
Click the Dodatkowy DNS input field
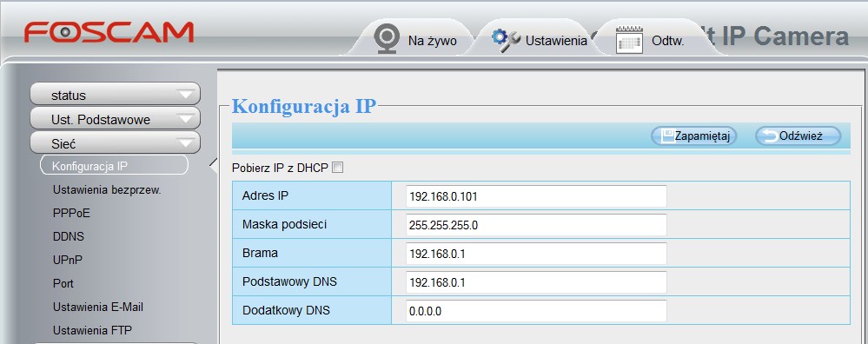click(x=536, y=311)
